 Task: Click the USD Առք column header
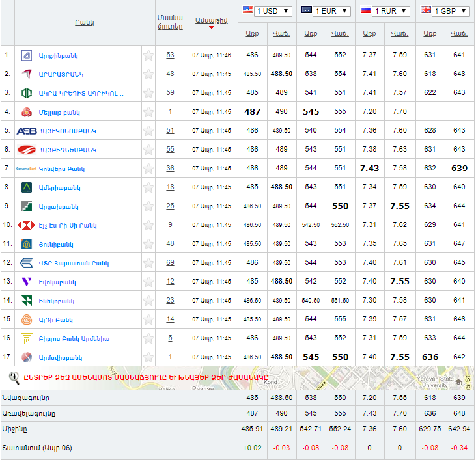point(252,33)
